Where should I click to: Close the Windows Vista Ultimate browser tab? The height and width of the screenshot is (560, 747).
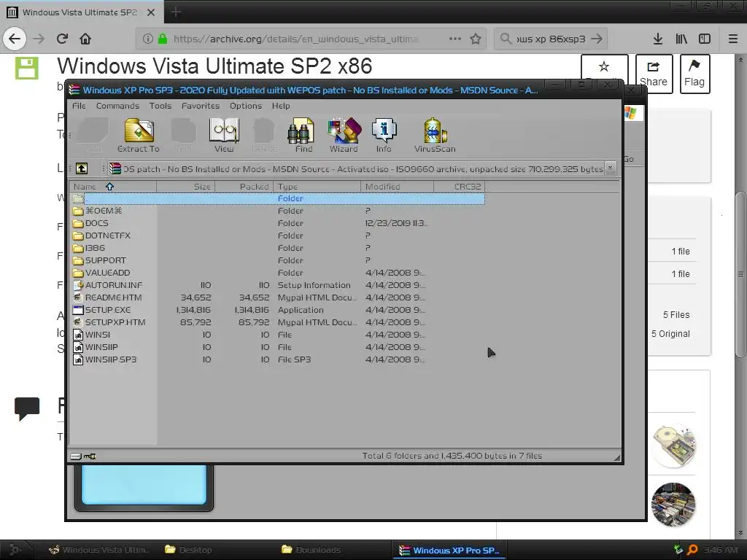coord(150,12)
